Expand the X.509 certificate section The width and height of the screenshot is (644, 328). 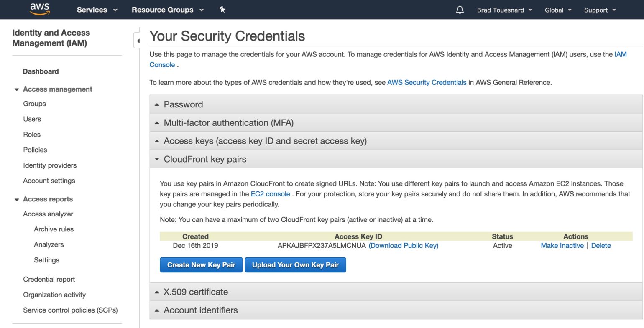(396, 292)
